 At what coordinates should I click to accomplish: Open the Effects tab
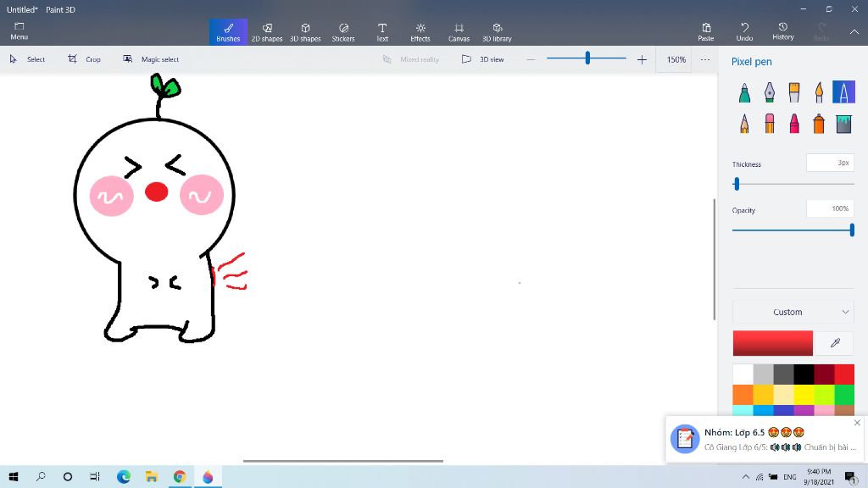420,31
